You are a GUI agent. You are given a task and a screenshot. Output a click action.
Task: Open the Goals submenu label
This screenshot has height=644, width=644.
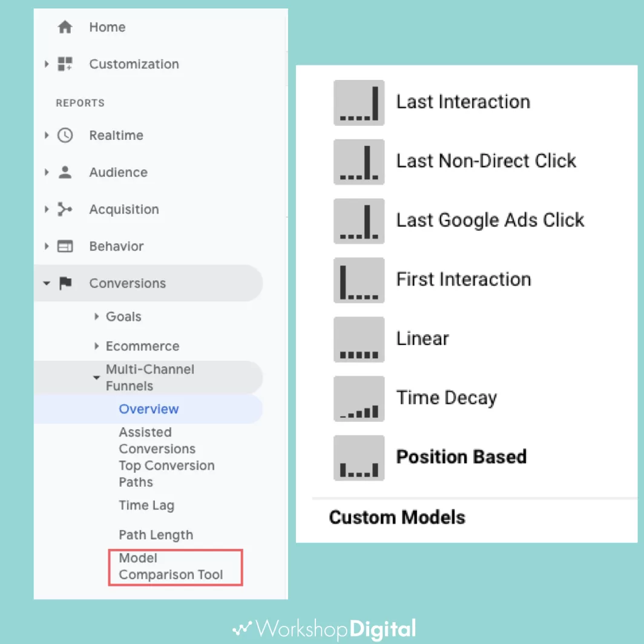123,316
